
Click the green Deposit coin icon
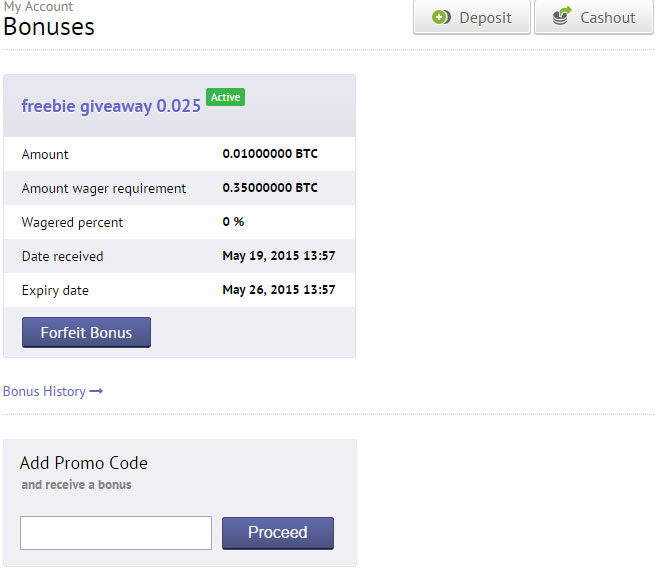441,18
